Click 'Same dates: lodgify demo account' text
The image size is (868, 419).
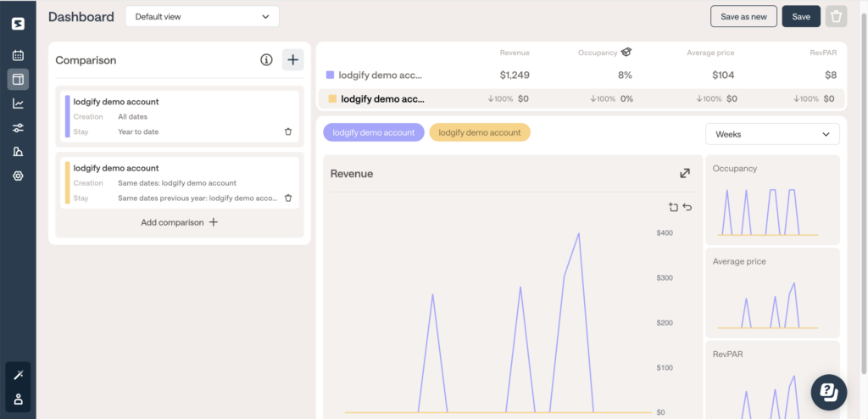point(177,183)
